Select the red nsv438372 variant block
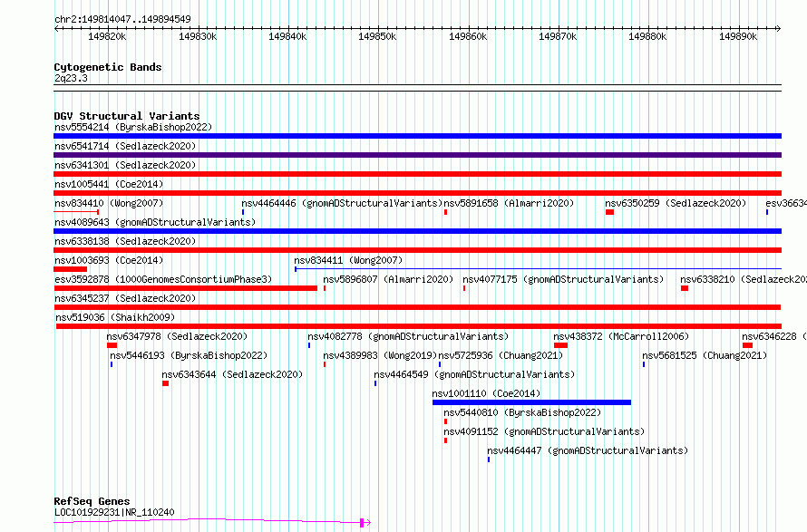 pos(560,345)
